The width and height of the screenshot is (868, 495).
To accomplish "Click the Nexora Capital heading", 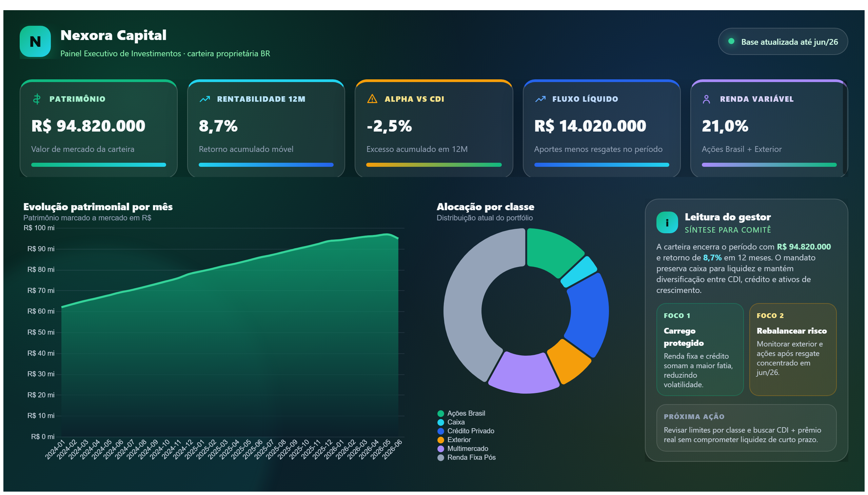I will [x=113, y=35].
